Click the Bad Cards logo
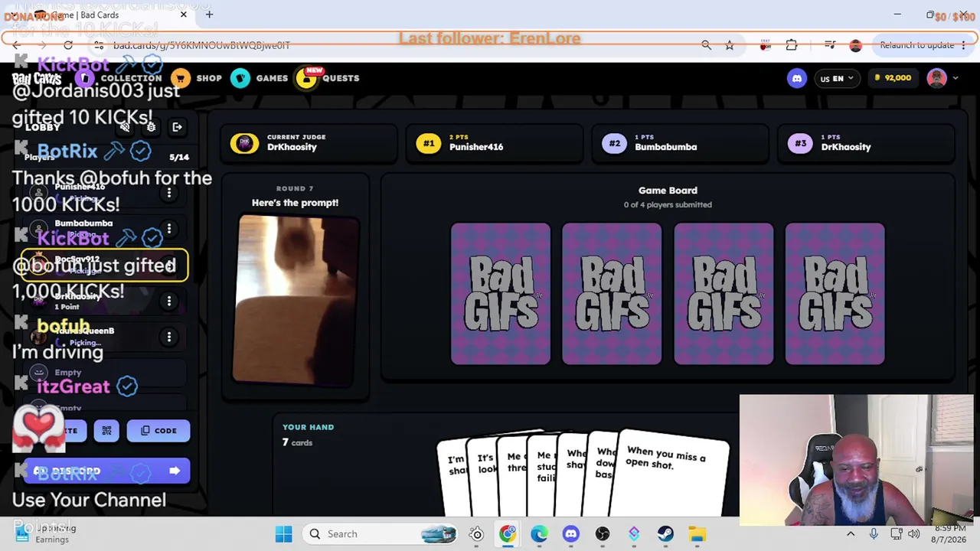The image size is (980, 551). pos(37,79)
